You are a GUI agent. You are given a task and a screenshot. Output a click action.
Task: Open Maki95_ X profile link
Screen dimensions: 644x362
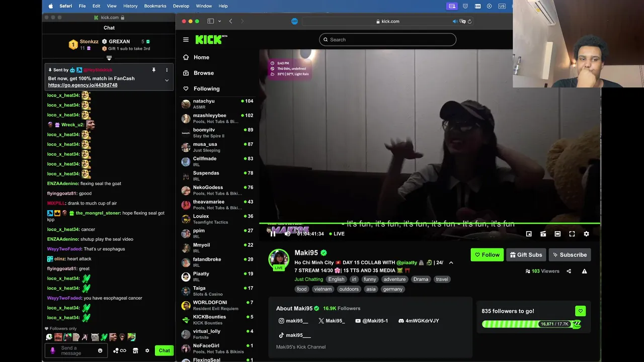[332, 321]
